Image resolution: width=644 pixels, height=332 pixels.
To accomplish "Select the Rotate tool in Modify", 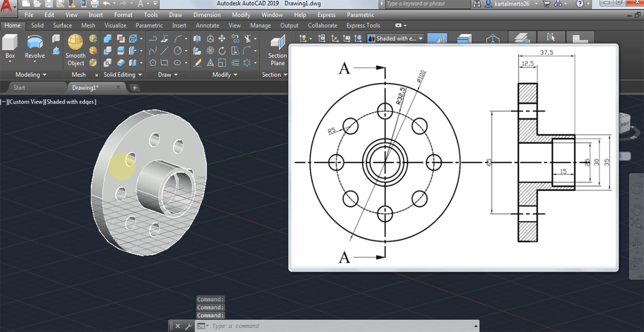I will [x=222, y=51].
